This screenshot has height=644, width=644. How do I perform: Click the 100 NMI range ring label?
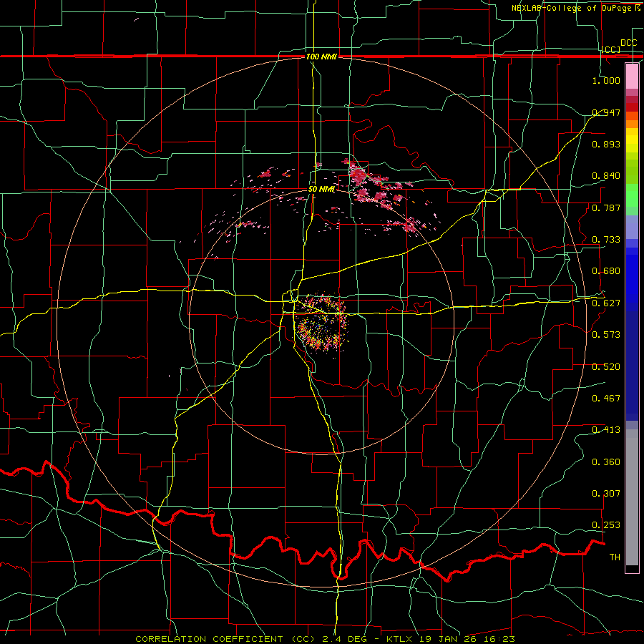321,57
